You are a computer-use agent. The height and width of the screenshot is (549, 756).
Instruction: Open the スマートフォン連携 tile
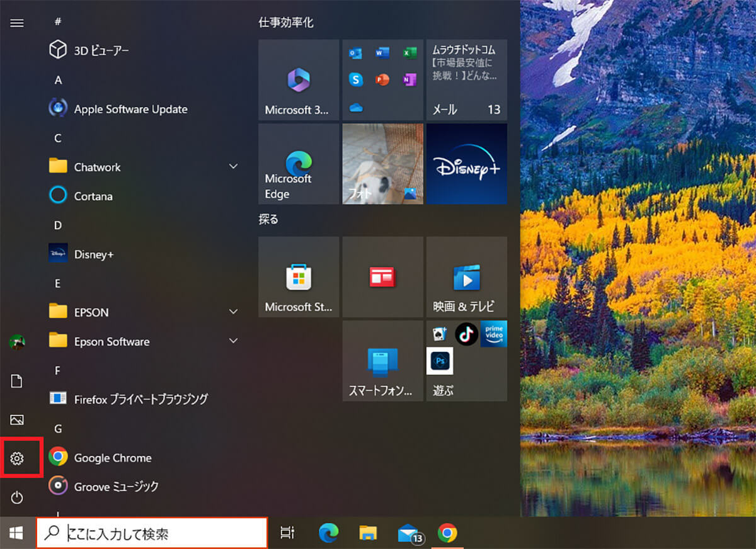(382, 361)
